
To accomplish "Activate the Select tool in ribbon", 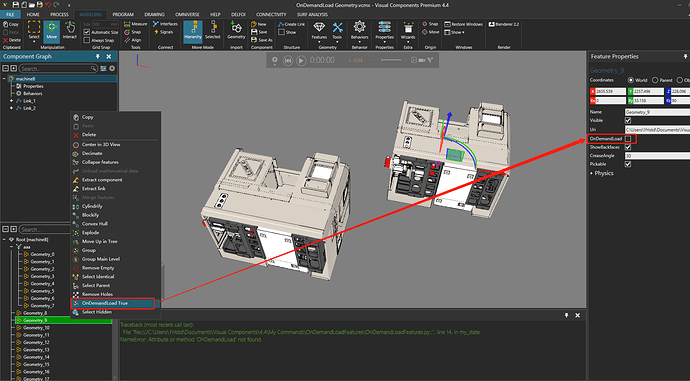I will 34,31.
